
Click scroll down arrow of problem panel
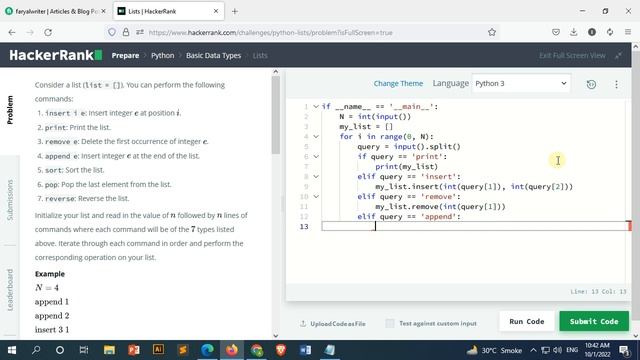[276, 336]
